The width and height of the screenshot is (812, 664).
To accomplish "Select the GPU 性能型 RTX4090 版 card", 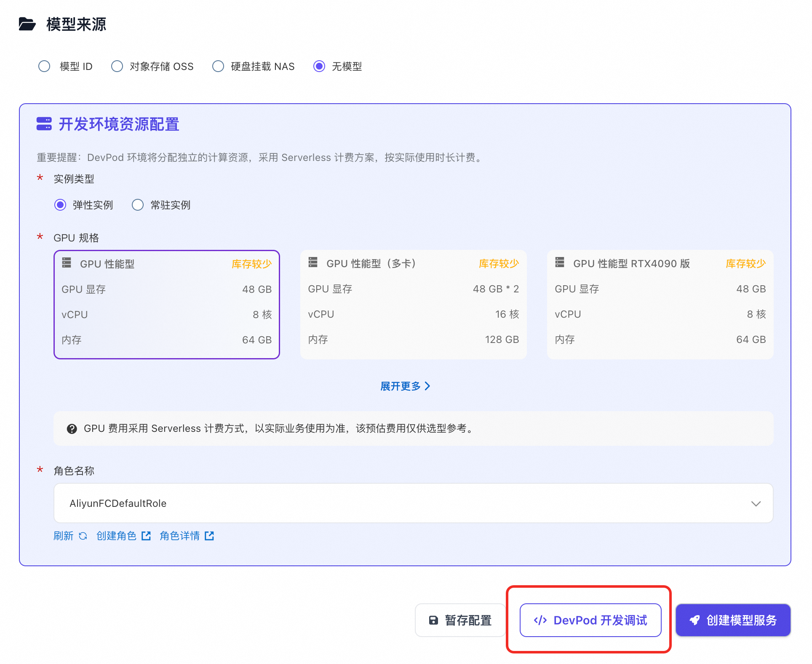I will [x=660, y=305].
